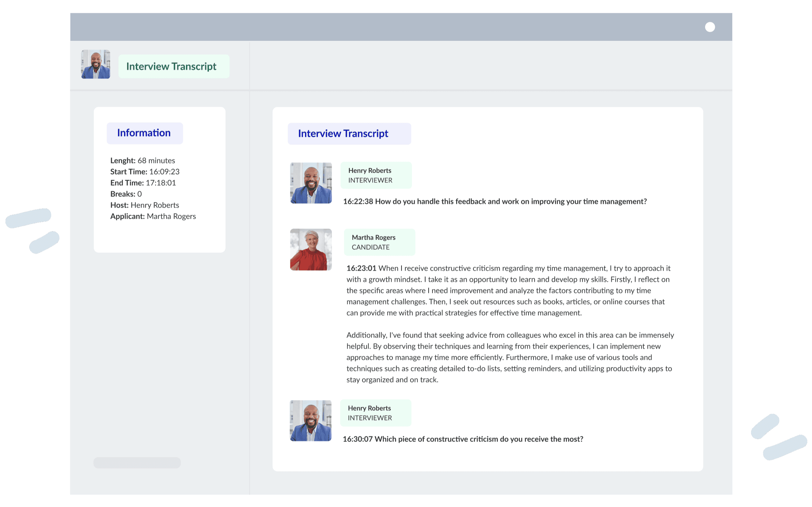Click the Martha Rogers candidate photo
The image size is (812, 507).
(311, 250)
